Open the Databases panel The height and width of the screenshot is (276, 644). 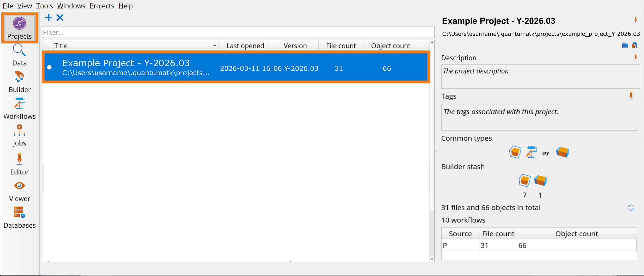[19, 217]
